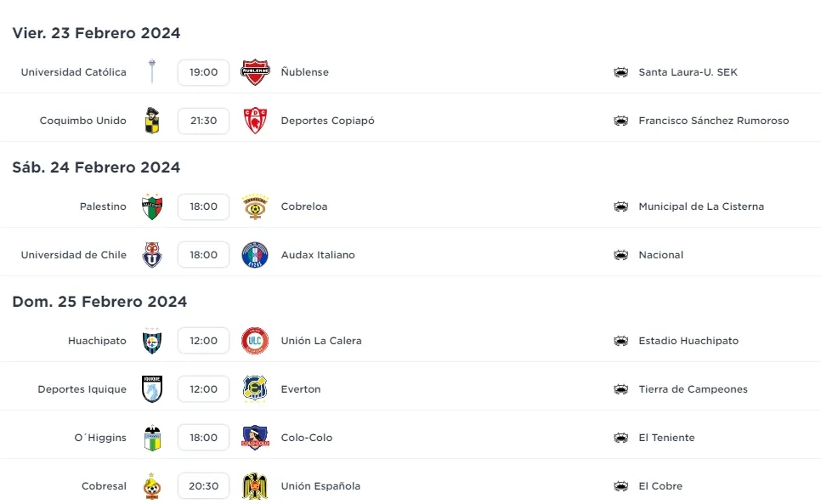
Task: Select the Unión Española shield logo
Action: click(255, 486)
